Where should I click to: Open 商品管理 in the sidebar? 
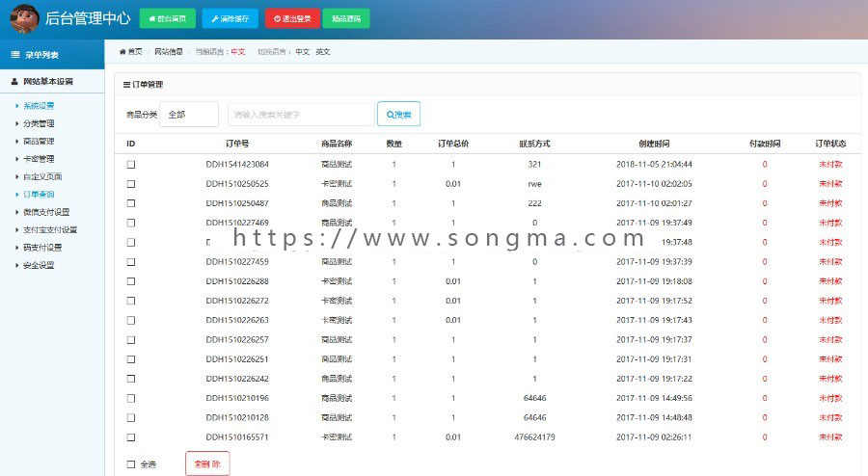39,141
